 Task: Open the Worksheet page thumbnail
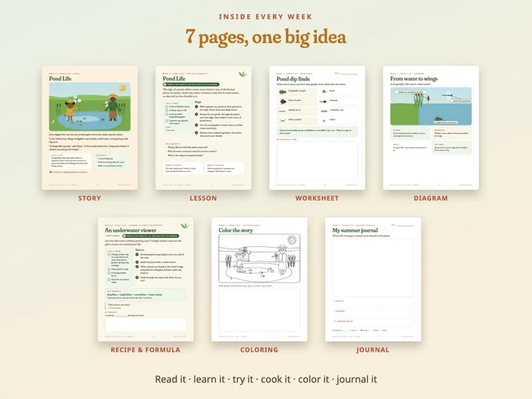coord(317,128)
